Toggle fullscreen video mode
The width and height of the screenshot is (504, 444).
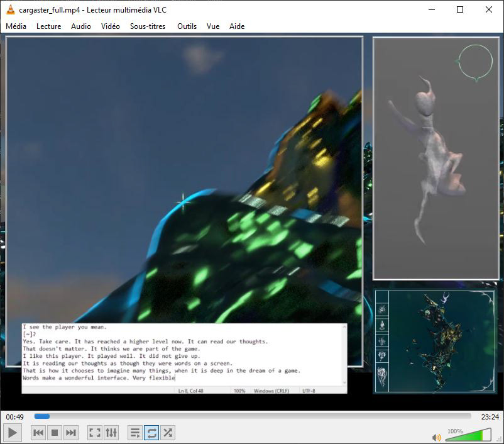coord(95,433)
